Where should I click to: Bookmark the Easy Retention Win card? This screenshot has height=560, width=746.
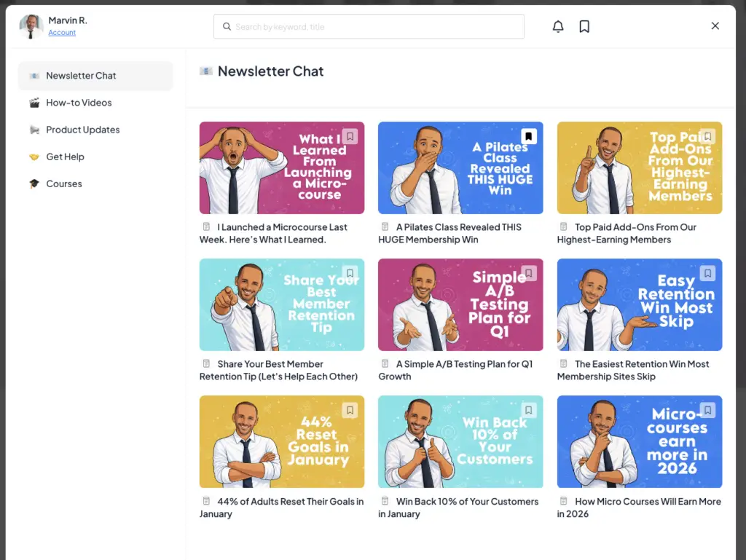[707, 273]
